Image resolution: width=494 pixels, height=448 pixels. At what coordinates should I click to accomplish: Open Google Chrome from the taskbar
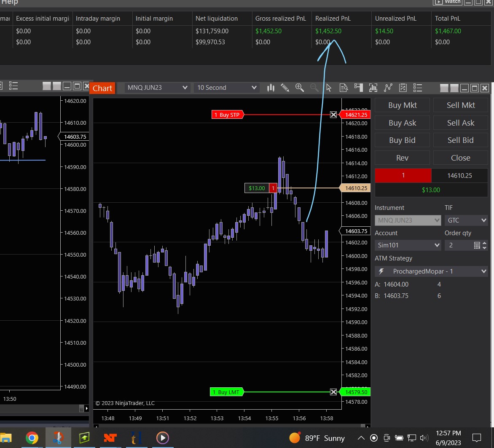32,438
